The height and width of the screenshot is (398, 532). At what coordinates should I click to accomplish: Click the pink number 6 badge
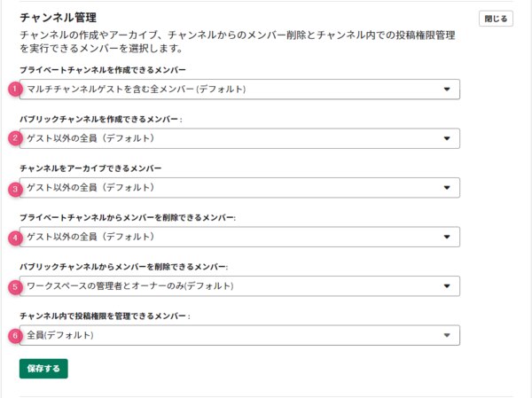tap(15, 336)
